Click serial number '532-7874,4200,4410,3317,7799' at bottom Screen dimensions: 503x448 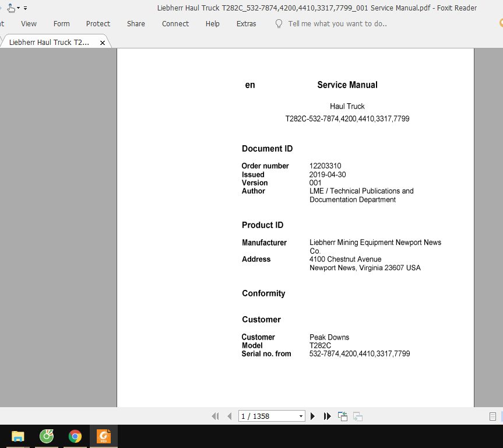point(360,354)
